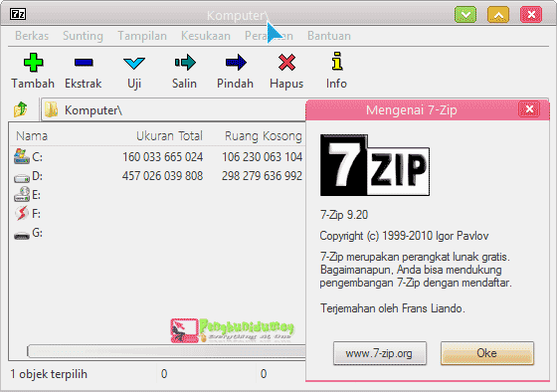Viewport: 557px width, 392px height.
Task: Click the yellow maximize window button
Action: click(498, 15)
